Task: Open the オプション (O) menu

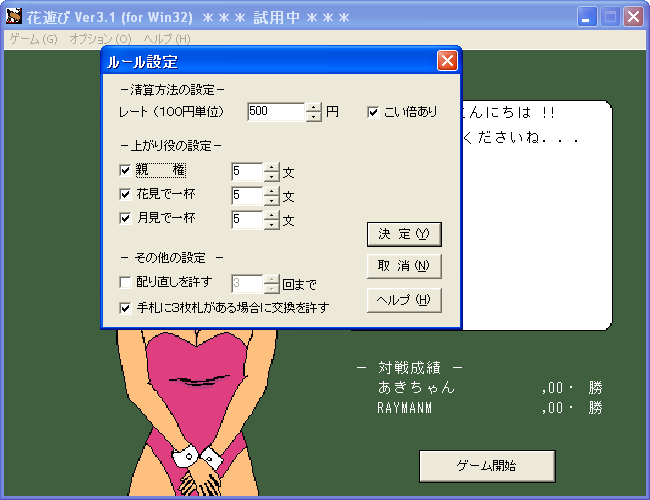Action: [x=100, y=39]
